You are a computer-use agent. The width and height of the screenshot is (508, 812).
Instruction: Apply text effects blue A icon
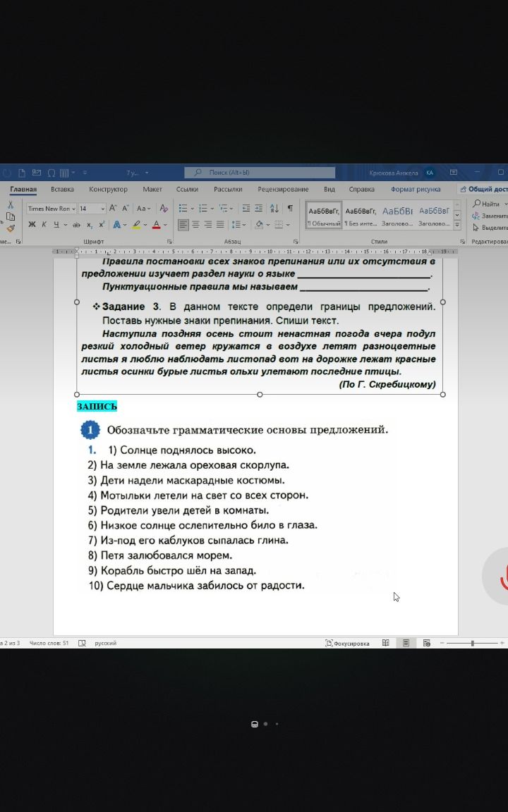(116, 224)
